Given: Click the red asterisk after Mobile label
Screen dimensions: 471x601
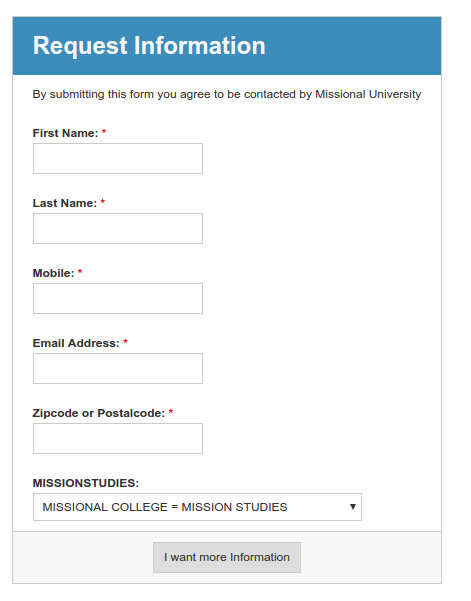Looking at the screenshot, I should [80, 271].
